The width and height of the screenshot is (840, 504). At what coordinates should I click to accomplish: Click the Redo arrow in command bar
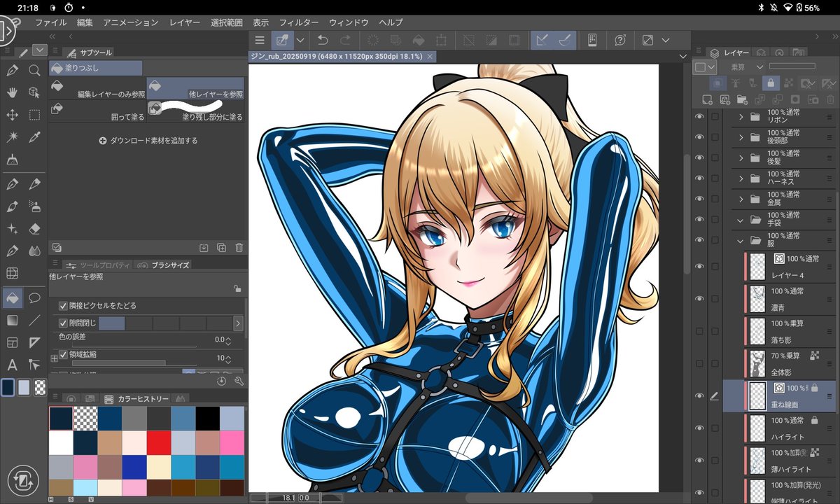(x=345, y=40)
